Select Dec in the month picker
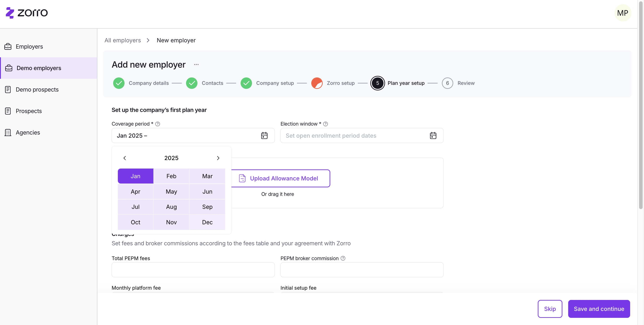 (208, 222)
